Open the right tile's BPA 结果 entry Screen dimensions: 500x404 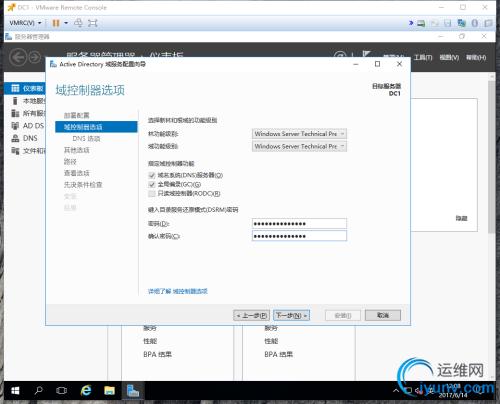pyautogui.click(x=278, y=354)
